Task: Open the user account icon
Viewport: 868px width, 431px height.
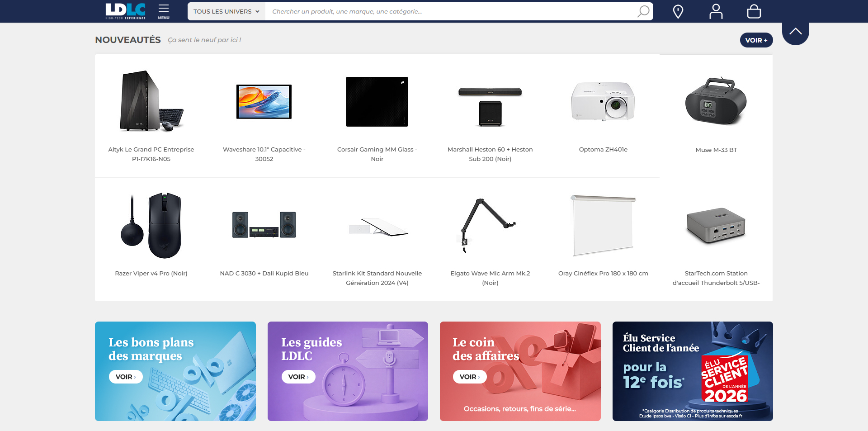Action: pos(716,11)
